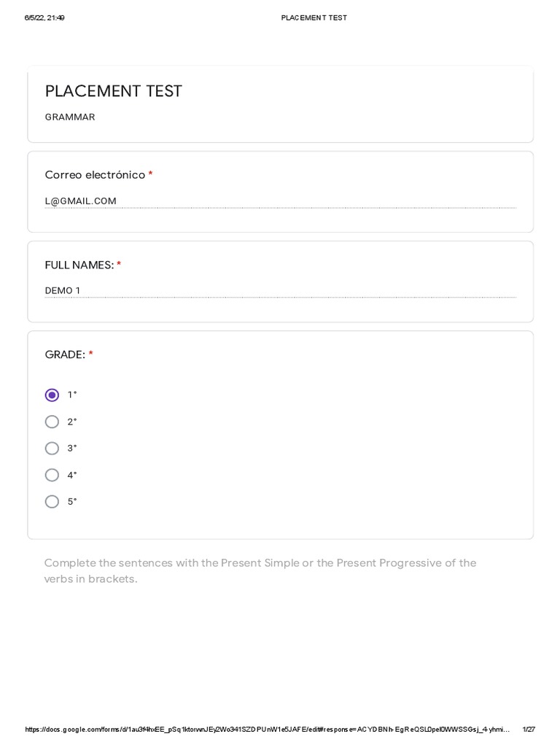Click the red required asterisk beside GRADE
Viewport: 560px width, 747px height.
coord(90,353)
